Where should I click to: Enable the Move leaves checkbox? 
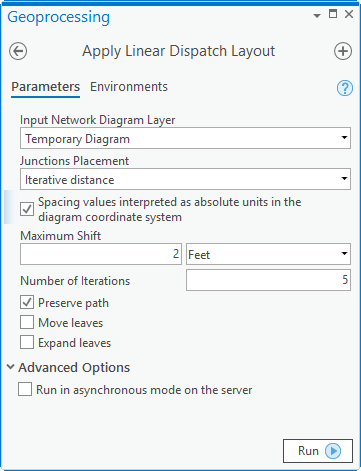tap(27, 323)
